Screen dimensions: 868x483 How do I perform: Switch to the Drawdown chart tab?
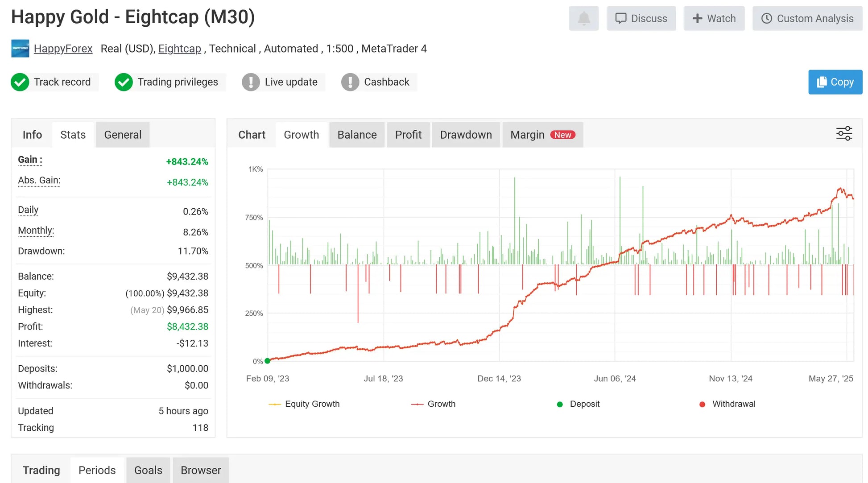click(x=466, y=135)
